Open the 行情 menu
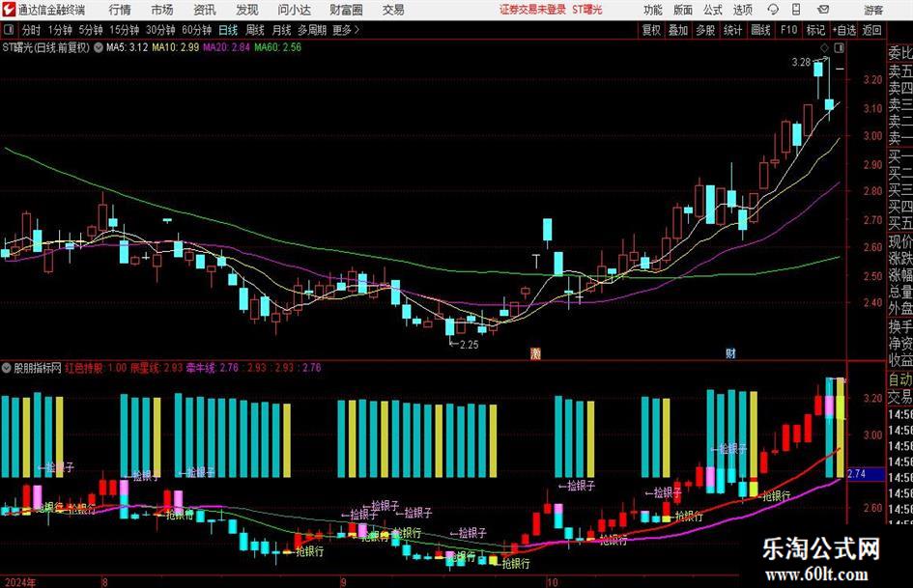Screen dimensions: 913x588 pyautogui.click(x=120, y=10)
